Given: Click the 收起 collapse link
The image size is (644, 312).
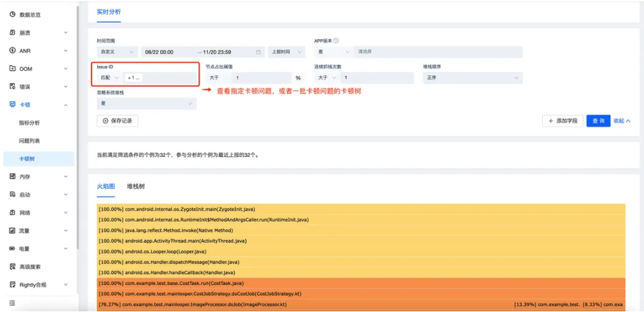Looking at the screenshot, I should coord(622,121).
